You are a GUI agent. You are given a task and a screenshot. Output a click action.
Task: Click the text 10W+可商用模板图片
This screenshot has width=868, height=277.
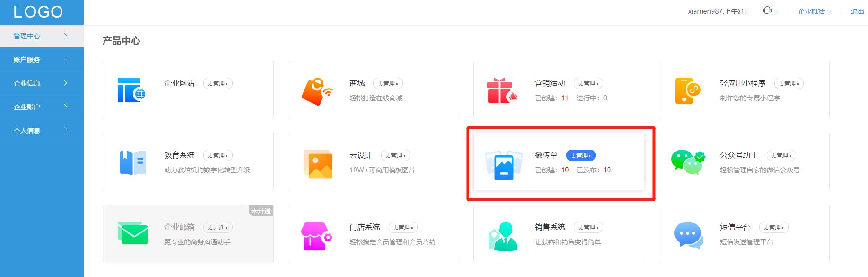coord(382,170)
